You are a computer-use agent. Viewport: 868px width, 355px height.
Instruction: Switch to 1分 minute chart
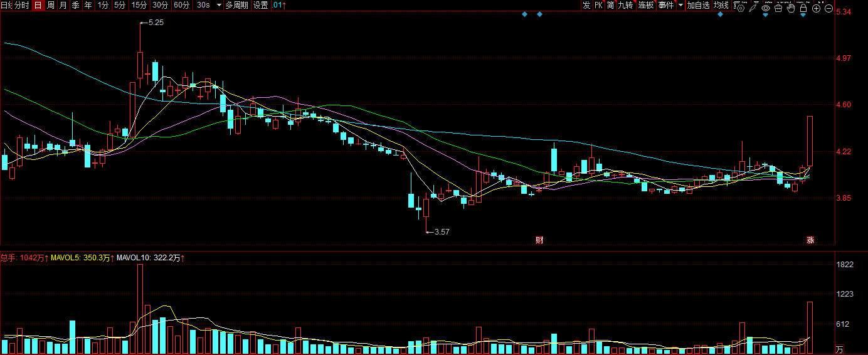(x=103, y=5)
